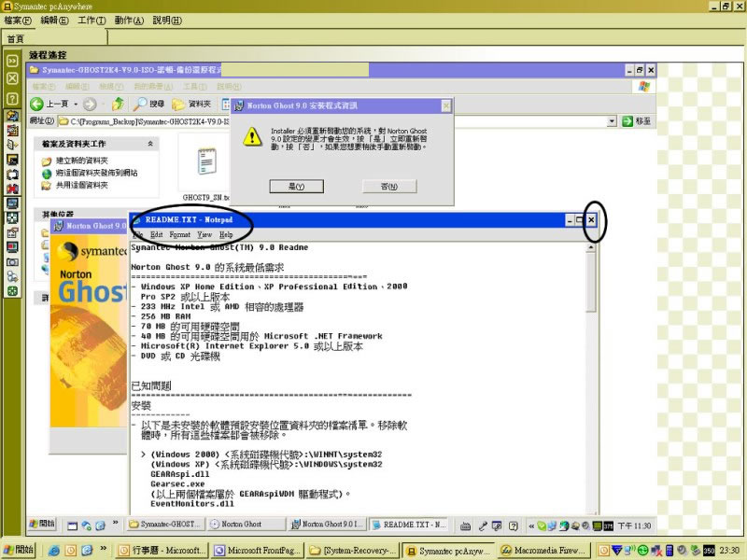Click the local clock showing 23:30
This screenshot has width=747, height=560.
(x=729, y=551)
